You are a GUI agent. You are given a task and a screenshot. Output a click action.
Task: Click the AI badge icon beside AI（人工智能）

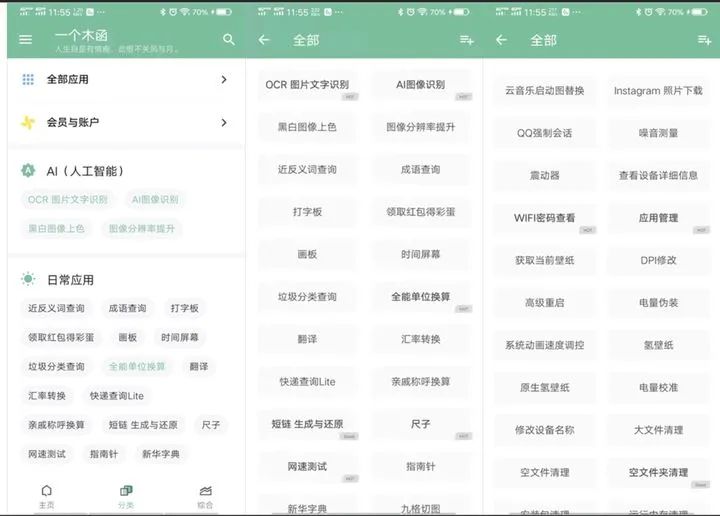point(28,171)
